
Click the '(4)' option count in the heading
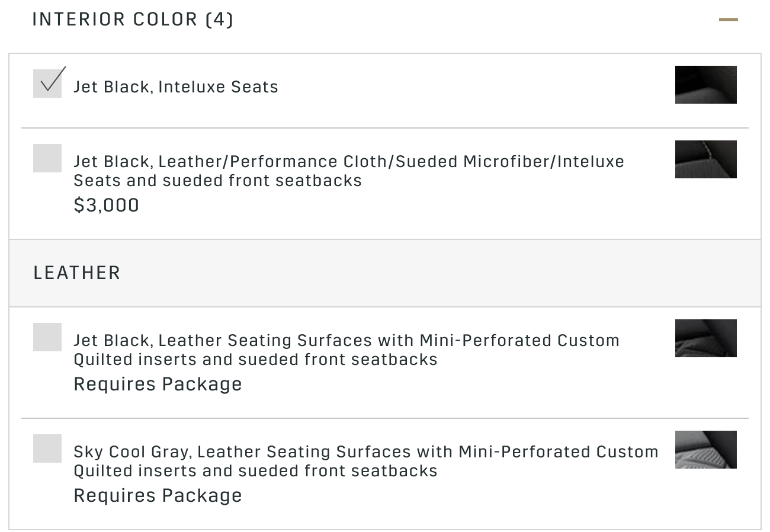point(219,20)
